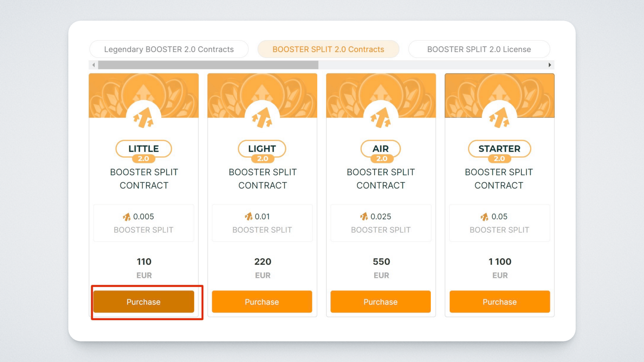Click the small icon beside 0.025 amount
Image resolution: width=644 pixels, height=362 pixels.
pyautogui.click(x=364, y=217)
